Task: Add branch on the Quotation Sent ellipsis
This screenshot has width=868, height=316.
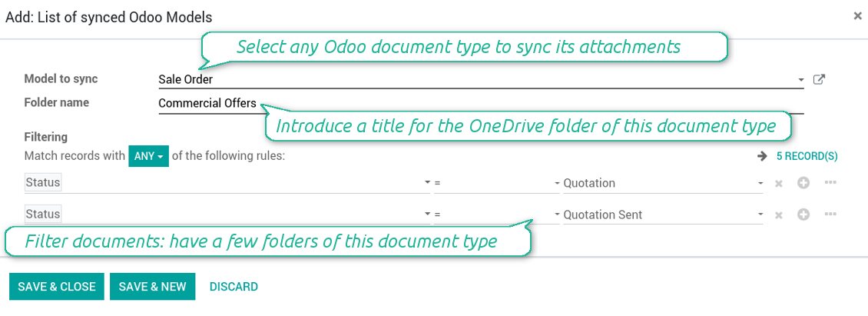Action: click(830, 215)
